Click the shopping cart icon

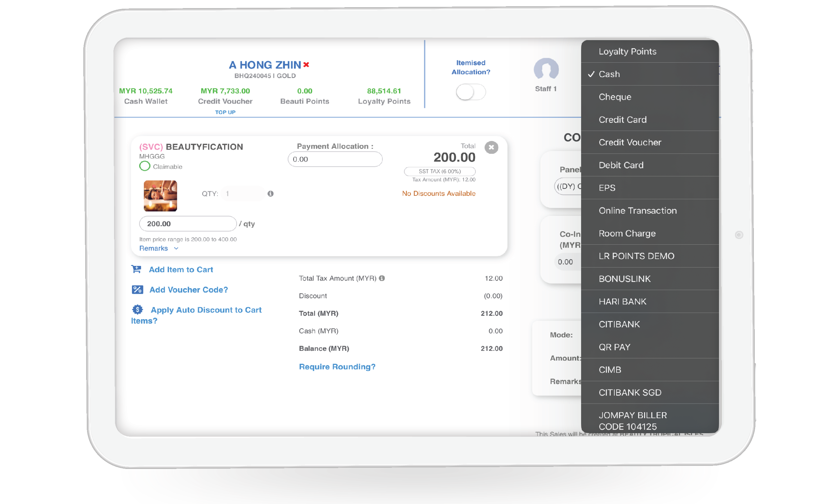(x=136, y=269)
